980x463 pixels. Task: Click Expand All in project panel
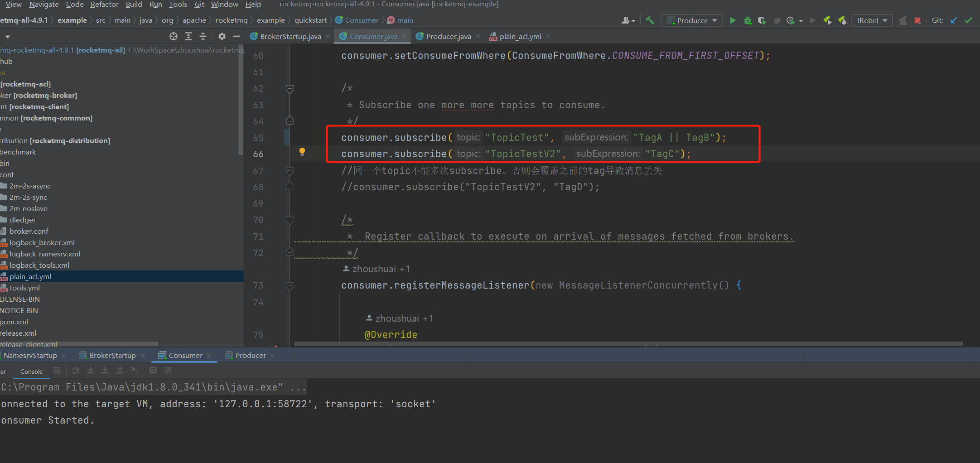[188, 36]
